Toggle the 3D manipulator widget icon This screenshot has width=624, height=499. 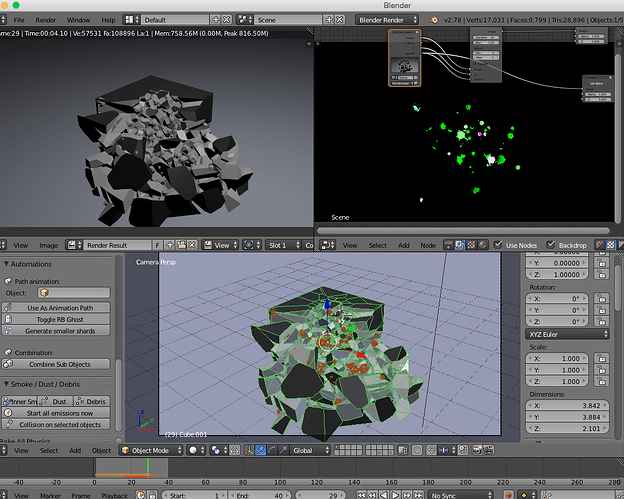249,450
